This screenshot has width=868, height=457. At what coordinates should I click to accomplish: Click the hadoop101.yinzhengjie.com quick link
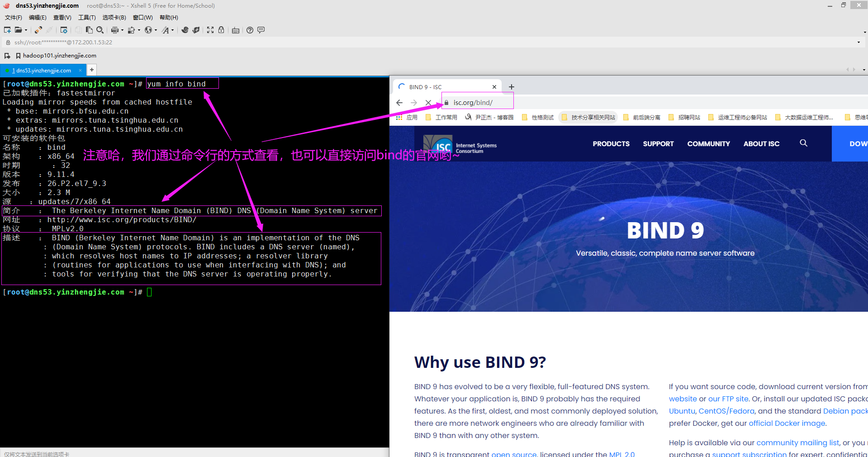point(56,56)
